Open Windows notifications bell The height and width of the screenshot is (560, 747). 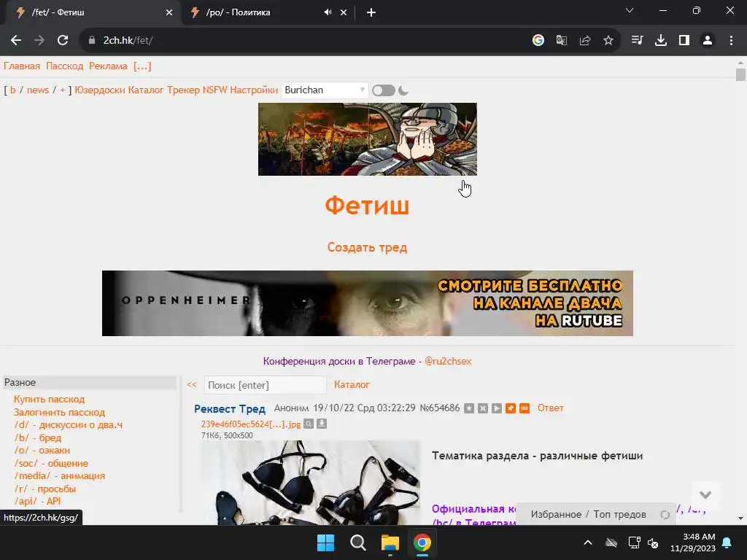pyautogui.click(x=727, y=542)
